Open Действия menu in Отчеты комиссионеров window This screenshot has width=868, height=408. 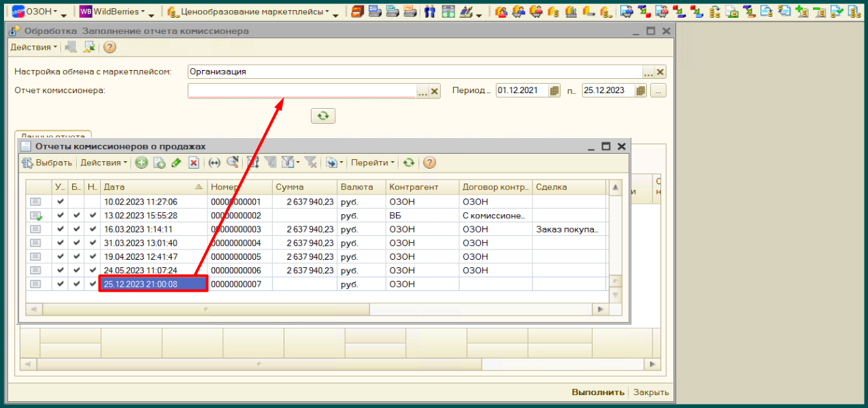click(x=103, y=163)
